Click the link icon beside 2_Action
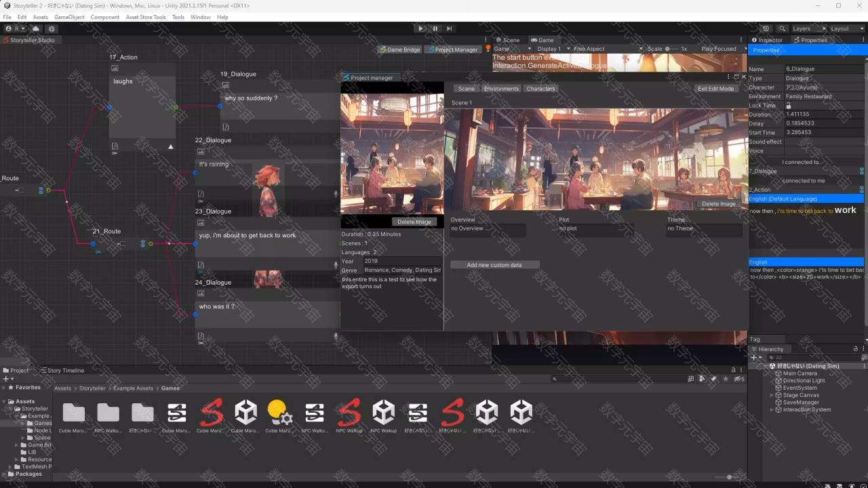 point(862,190)
